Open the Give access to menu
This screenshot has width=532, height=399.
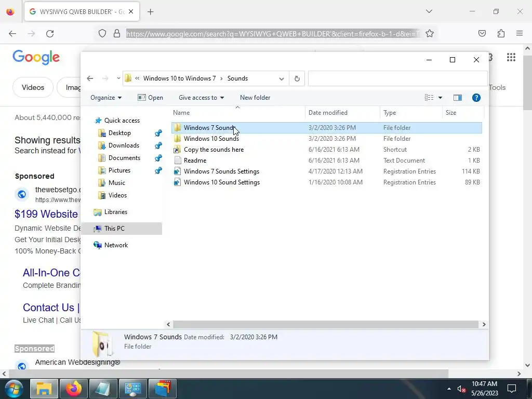(201, 98)
